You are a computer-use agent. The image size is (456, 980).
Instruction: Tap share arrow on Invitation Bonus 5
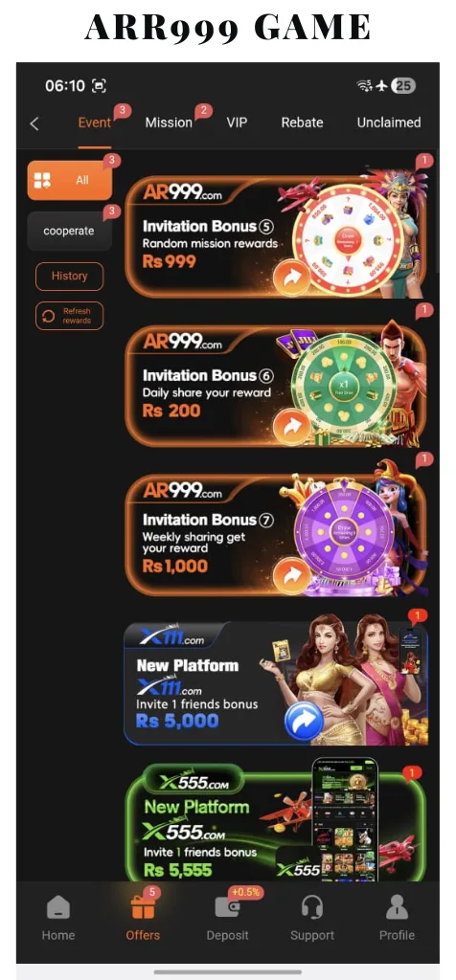pos(291,278)
